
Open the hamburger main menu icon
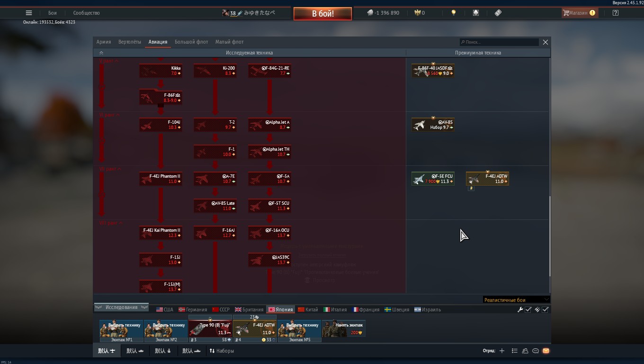coord(29,13)
